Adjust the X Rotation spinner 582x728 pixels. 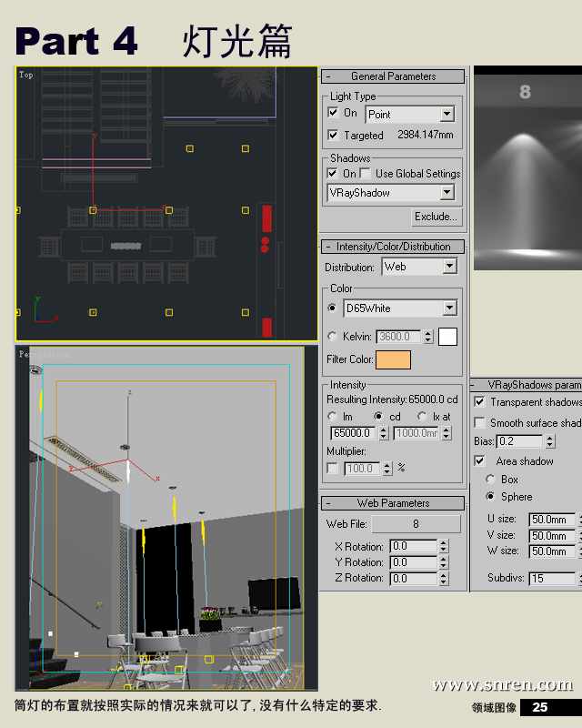[x=444, y=547]
